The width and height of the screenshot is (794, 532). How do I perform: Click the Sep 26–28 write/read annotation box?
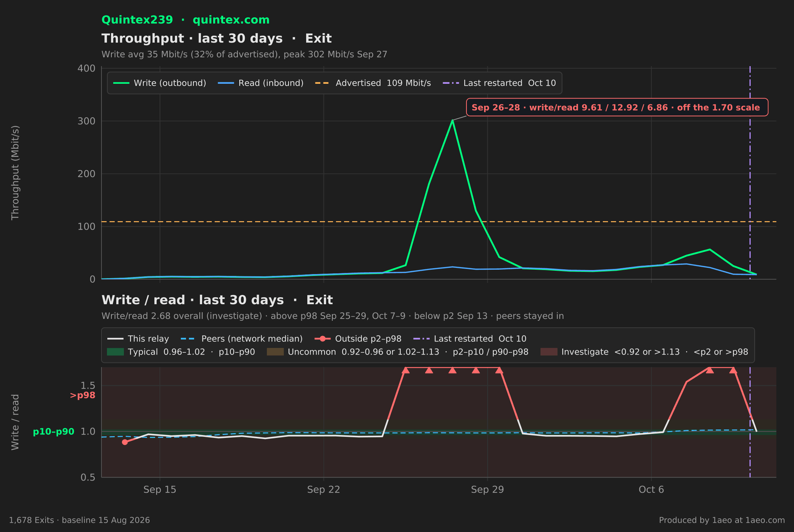pyautogui.click(x=617, y=107)
